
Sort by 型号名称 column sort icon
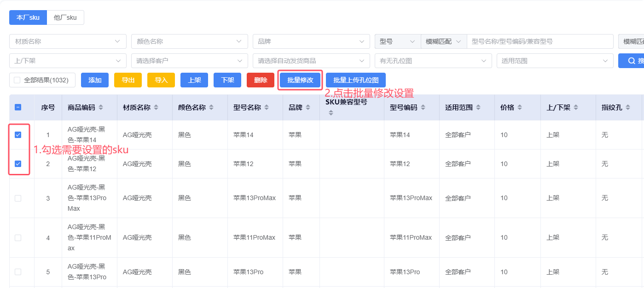pos(267,107)
